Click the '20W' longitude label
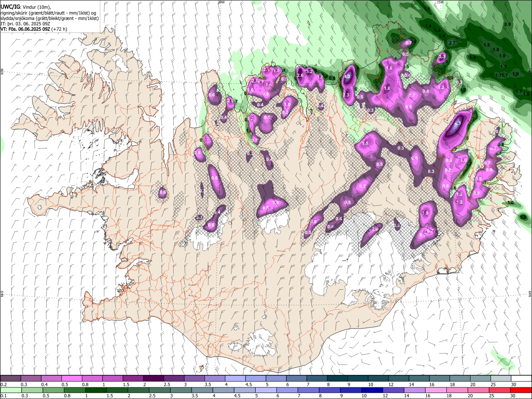The image size is (532, 399). [221, 2]
